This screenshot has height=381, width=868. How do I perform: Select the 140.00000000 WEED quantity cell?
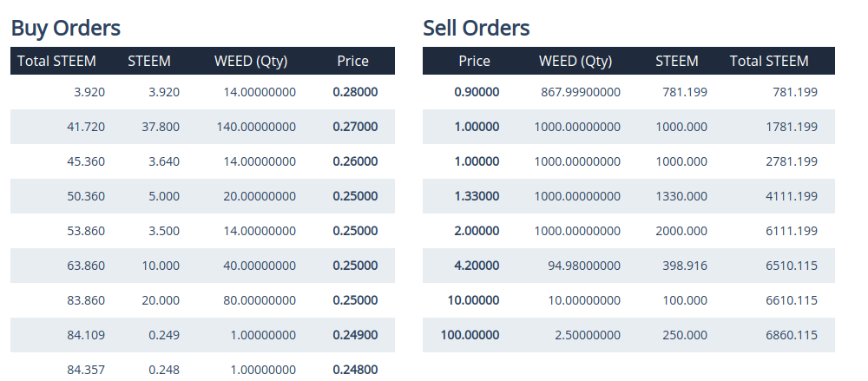(x=256, y=127)
